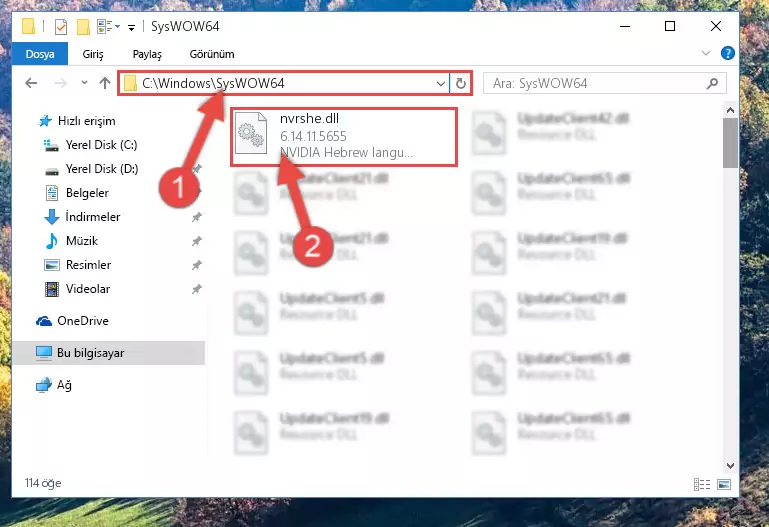769x527 pixels.
Task: Click the nvrshe.dll gear file icon
Action: click(x=251, y=133)
